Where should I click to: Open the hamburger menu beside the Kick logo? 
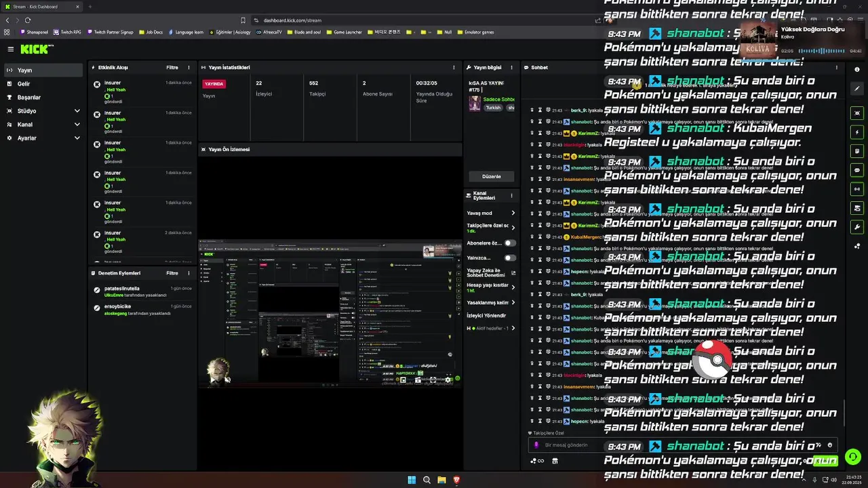[x=10, y=49]
